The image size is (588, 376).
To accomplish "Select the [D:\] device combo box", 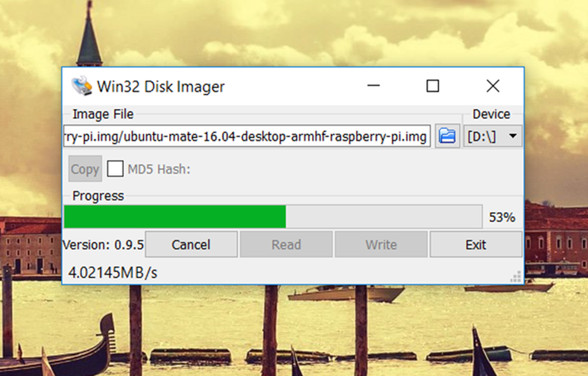I will tap(493, 136).
